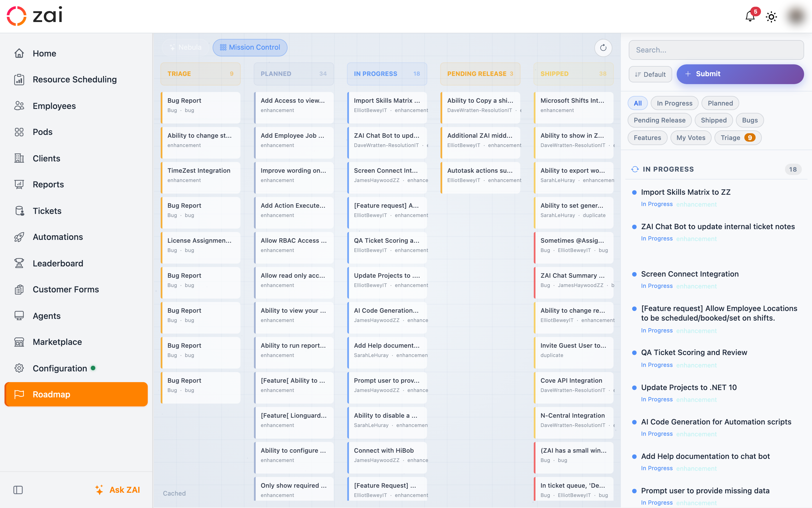This screenshot has height=508, width=812.
Task: Filter by Triage chip
Action: pos(738,138)
